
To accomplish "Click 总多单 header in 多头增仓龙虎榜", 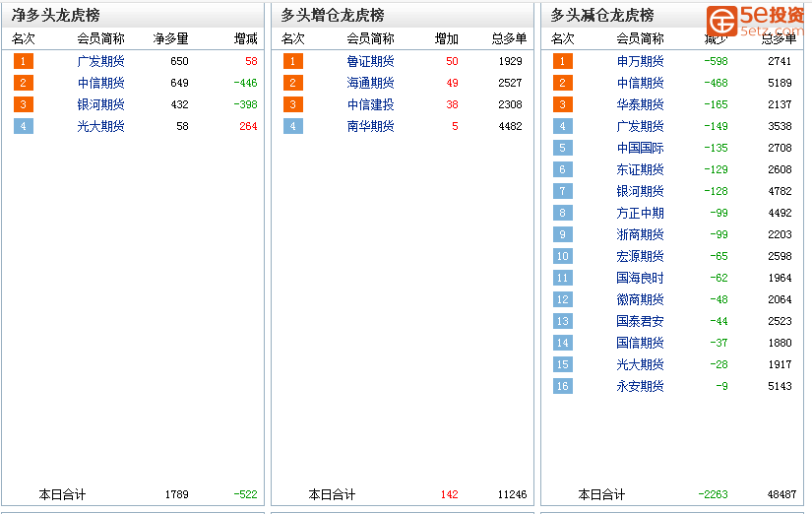I will click(510, 38).
